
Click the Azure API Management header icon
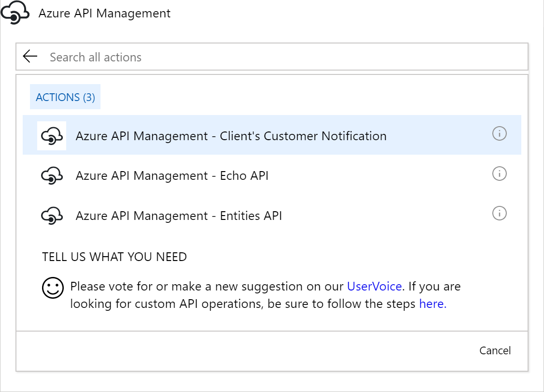click(14, 13)
